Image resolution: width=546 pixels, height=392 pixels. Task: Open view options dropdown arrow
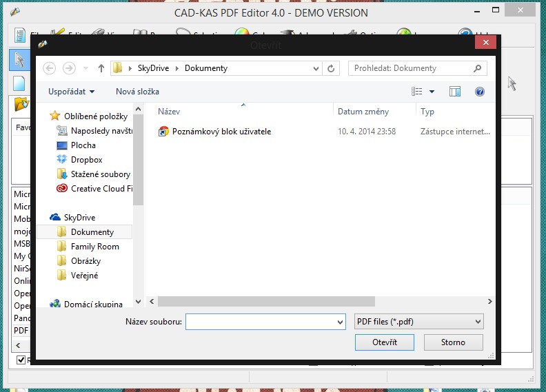click(432, 92)
